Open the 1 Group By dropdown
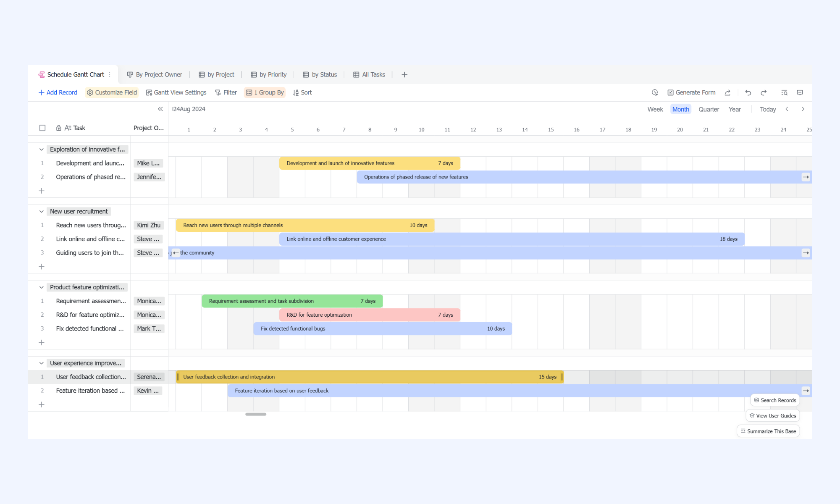840x504 pixels. [265, 92]
